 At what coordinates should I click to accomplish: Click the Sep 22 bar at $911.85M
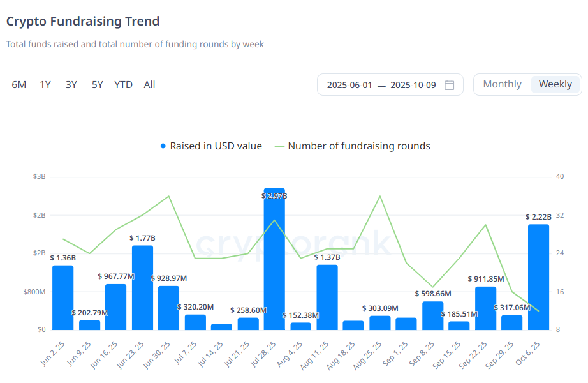[x=485, y=308]
